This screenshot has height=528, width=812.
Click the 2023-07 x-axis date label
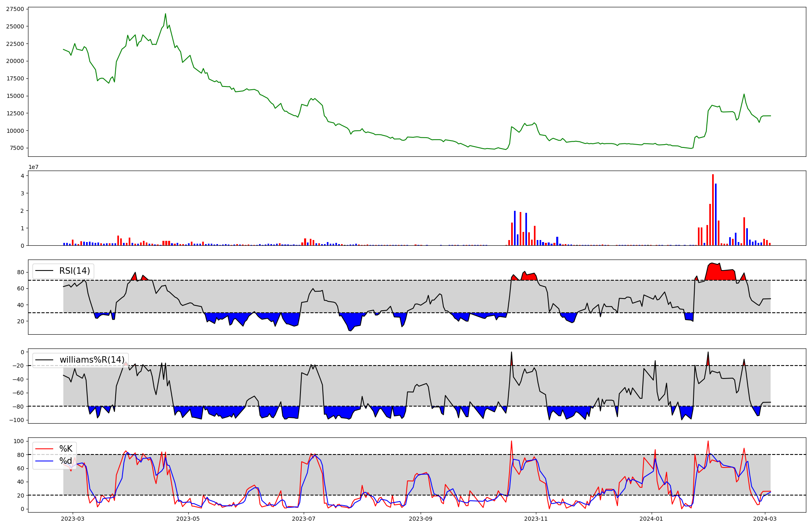(304, 519)
